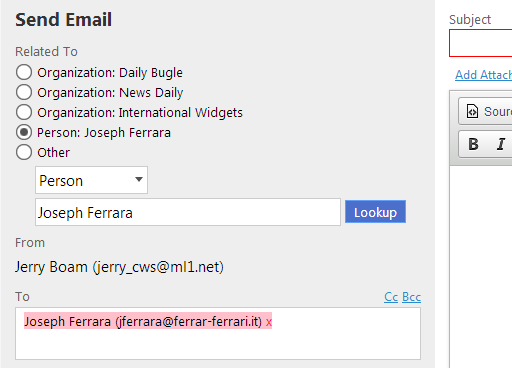
Task: Select the Other radio button
Action: pos(24,152)
